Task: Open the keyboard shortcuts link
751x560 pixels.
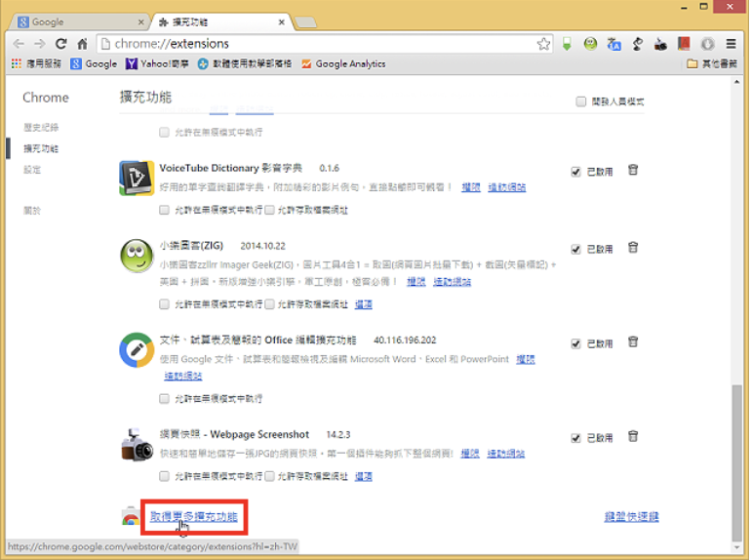Action: pyautogui.click(x=631, y=516)
